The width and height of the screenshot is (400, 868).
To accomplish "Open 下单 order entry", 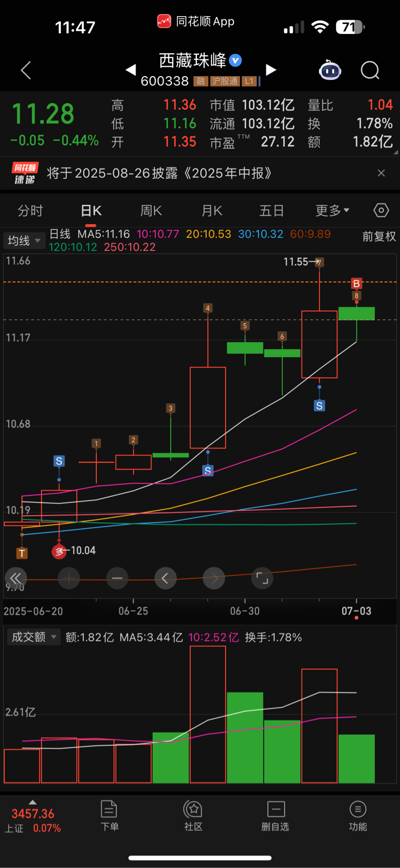I will tap(109, 816).
